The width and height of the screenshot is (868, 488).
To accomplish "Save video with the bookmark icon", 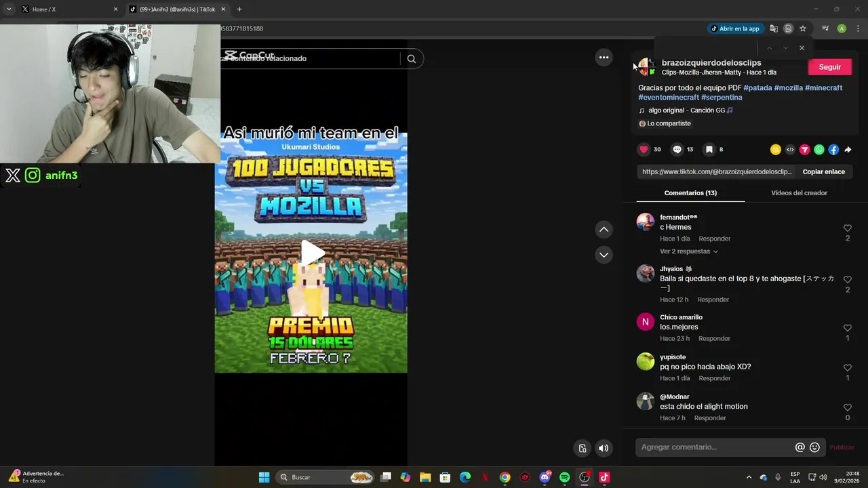I will (709, 149).
